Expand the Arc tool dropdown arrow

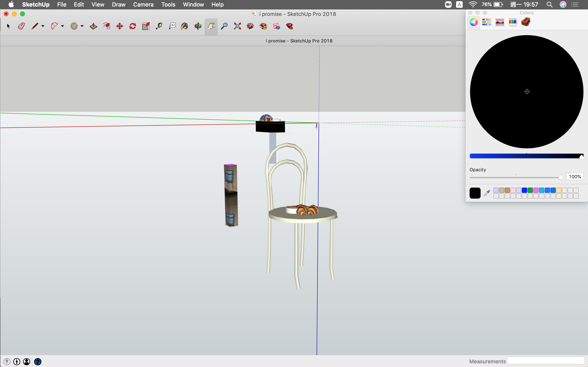coord(62,26)
